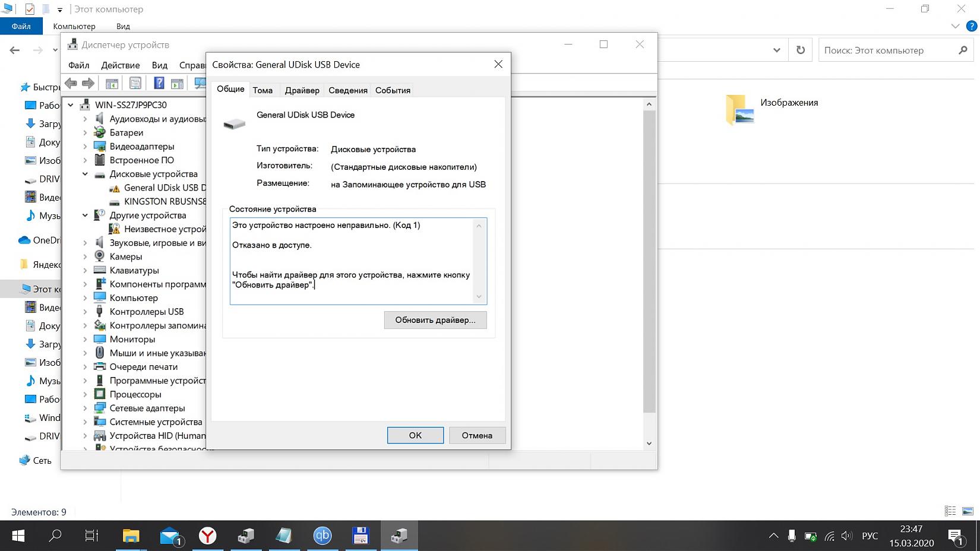The height and width of the screenshot is (551, 980).
Task: Select the unknown device under Other devices
Action: pyautogui.click(x=165, y=229)
